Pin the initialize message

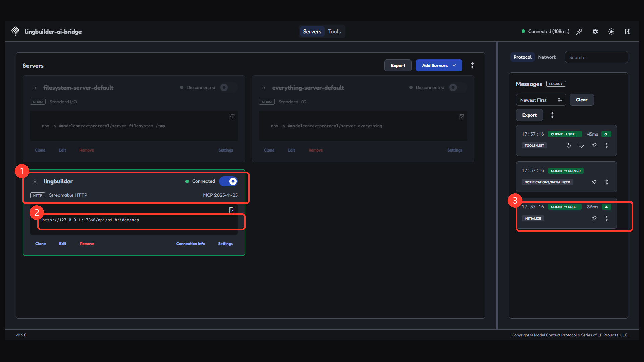594,218
